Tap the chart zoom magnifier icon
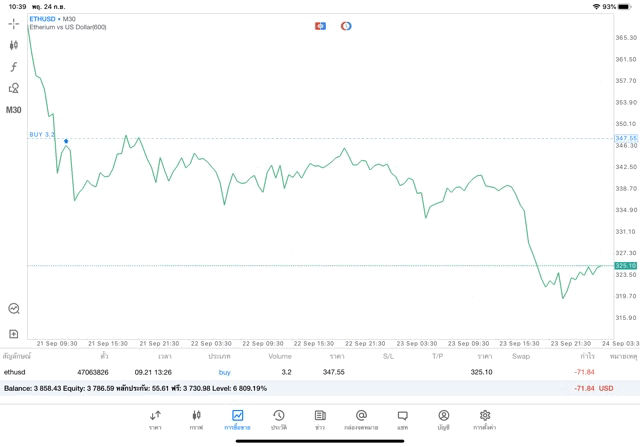640x447 pixels. tap(14, 309)
